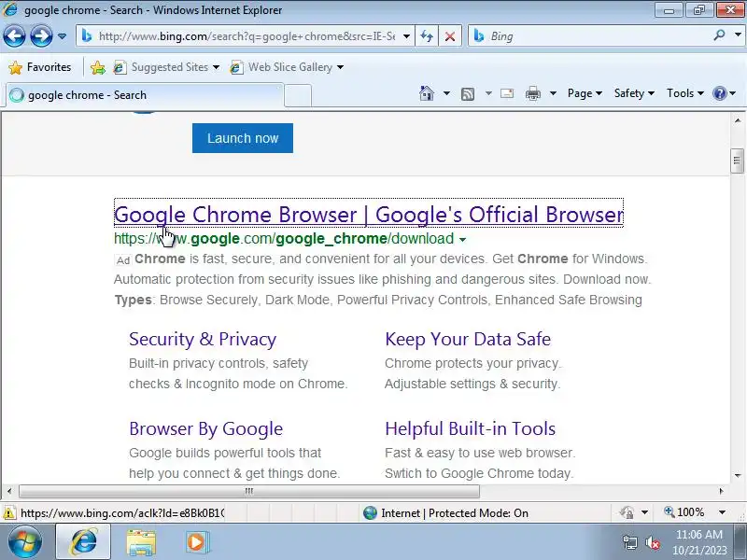
Task: Launch Windows Media Player from taskbar
Action: 196,542
